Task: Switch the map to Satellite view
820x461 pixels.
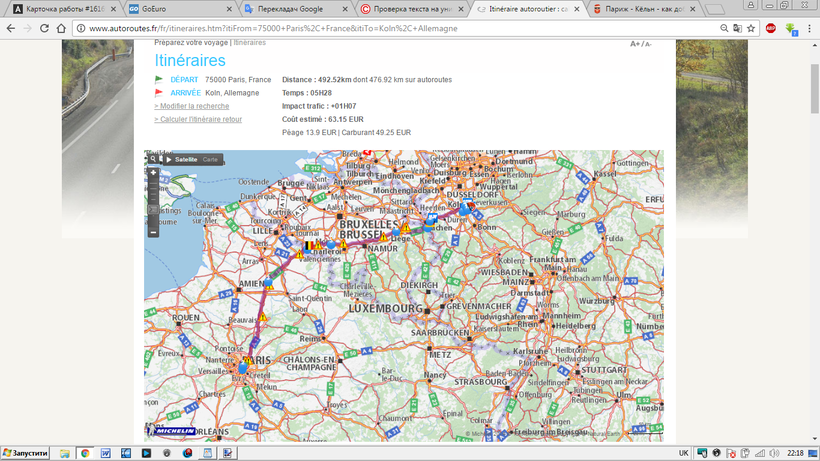Action: [186, 159]
